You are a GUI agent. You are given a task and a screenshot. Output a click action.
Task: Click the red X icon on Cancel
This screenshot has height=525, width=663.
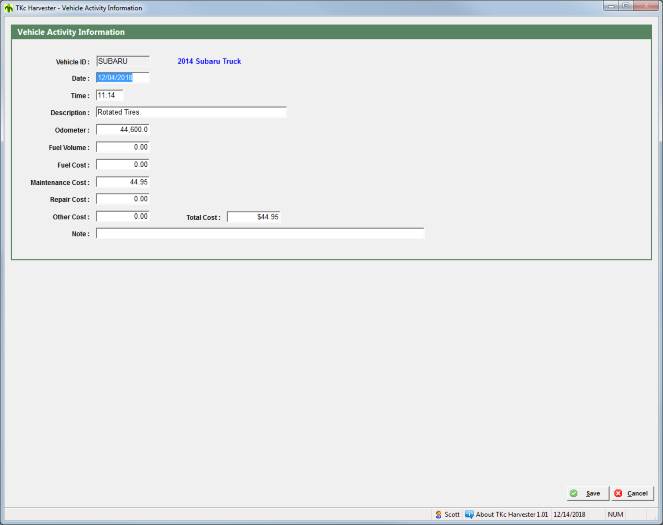click(x=618, y=493)
